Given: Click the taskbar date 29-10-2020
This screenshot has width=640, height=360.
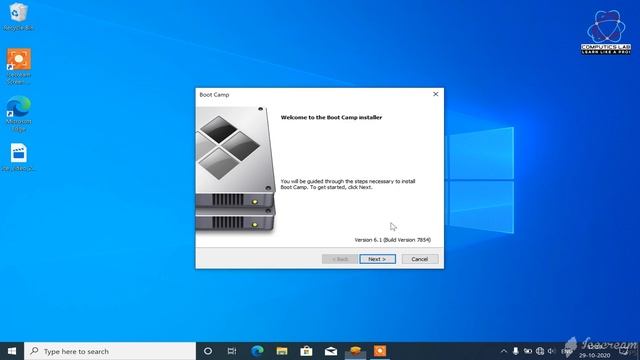Looking at the screenshot, I should click(594, 356).
